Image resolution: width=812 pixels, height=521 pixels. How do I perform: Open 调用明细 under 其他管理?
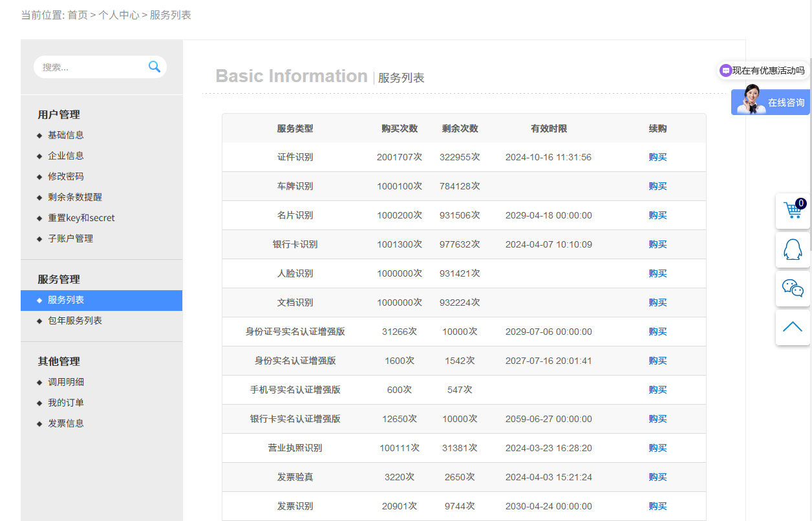point(66,382)
